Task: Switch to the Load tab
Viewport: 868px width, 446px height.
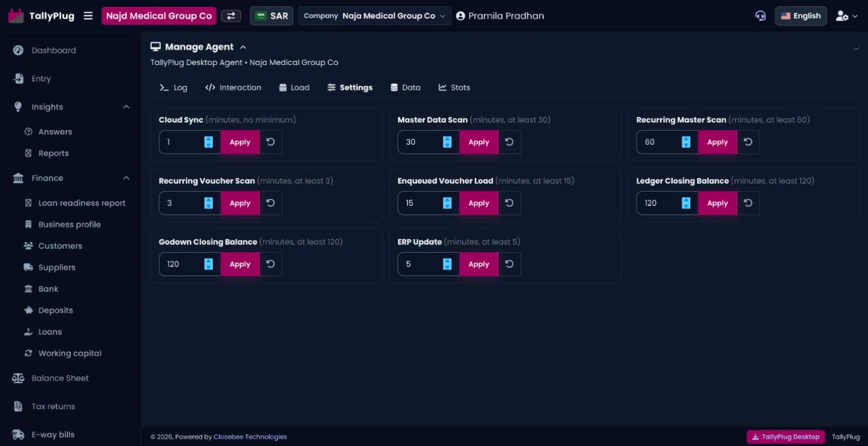Action: (294, 87)
